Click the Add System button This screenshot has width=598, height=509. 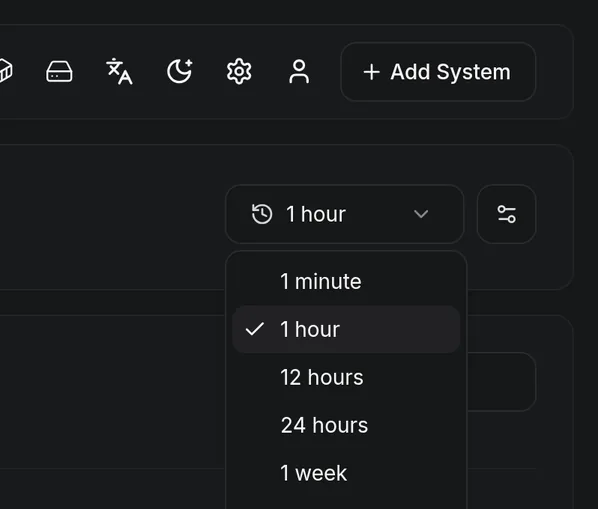(x=438, y=72)
